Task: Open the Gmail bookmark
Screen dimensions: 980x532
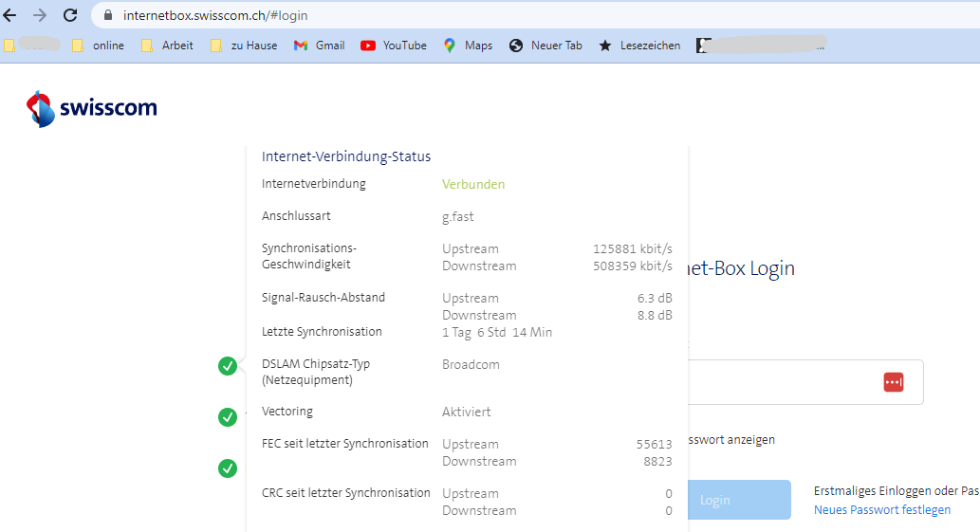Action: click(x=319, y=46)
